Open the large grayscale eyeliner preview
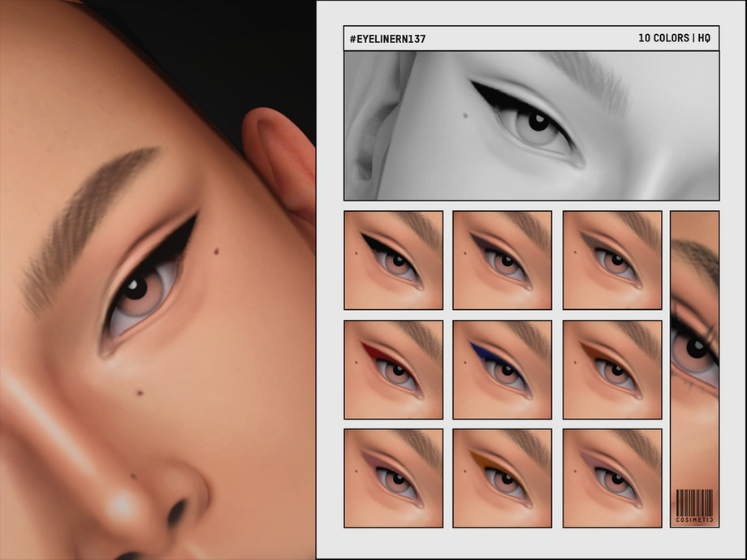This screenshot has height=560, width=747. pyautogui.click(x=531, y=126)
